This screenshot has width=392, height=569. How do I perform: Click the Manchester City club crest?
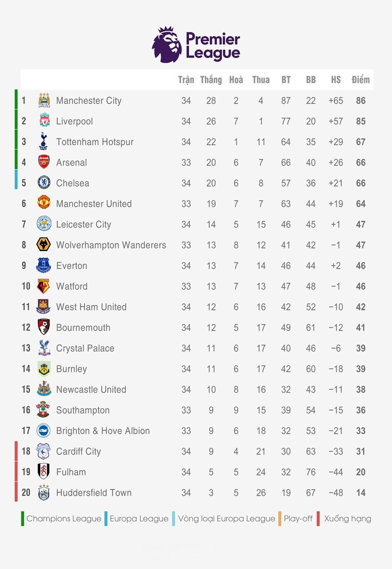click(44, 101)
